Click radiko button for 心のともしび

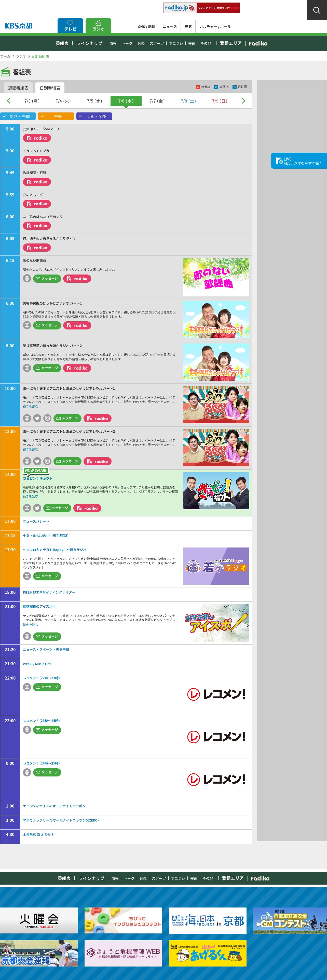[37, 204]
